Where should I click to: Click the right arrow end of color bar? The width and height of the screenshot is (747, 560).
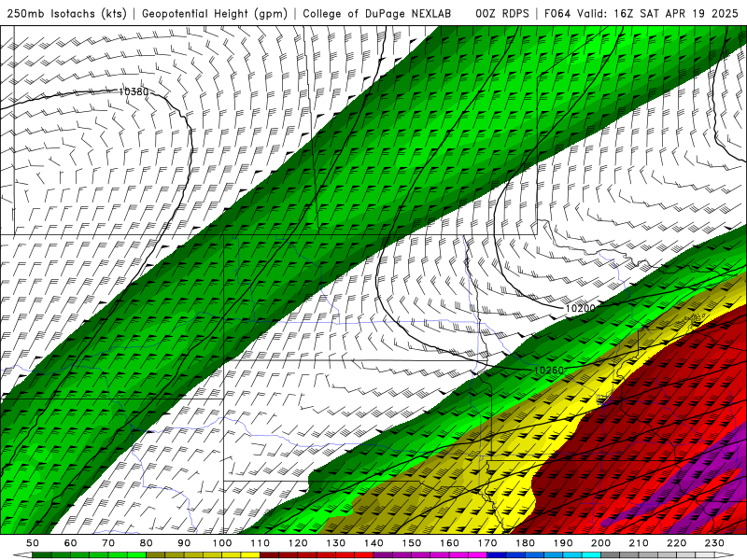tap(725, 554)
